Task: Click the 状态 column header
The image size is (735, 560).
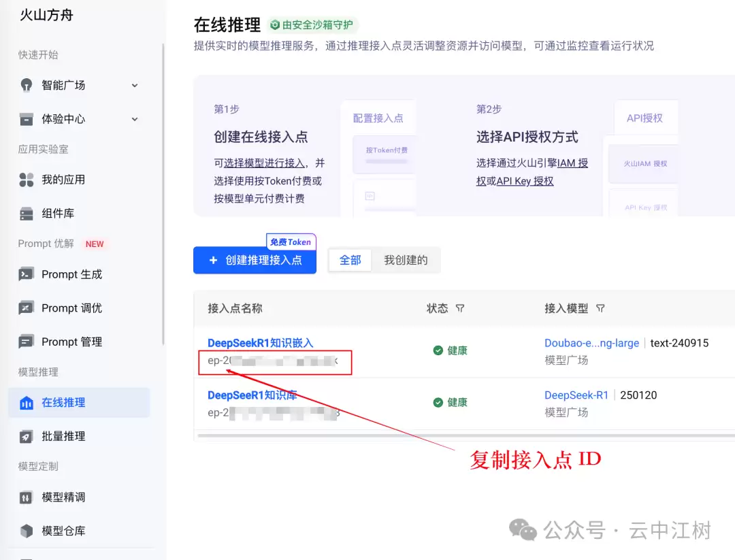Action: tap(438, 308)
